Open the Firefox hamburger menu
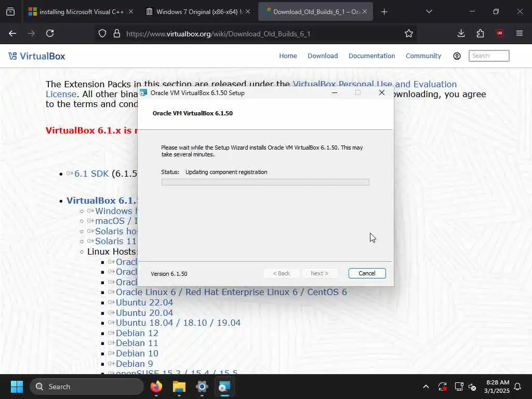Screen dimensions: 532x399 click(x=519, y=33)
